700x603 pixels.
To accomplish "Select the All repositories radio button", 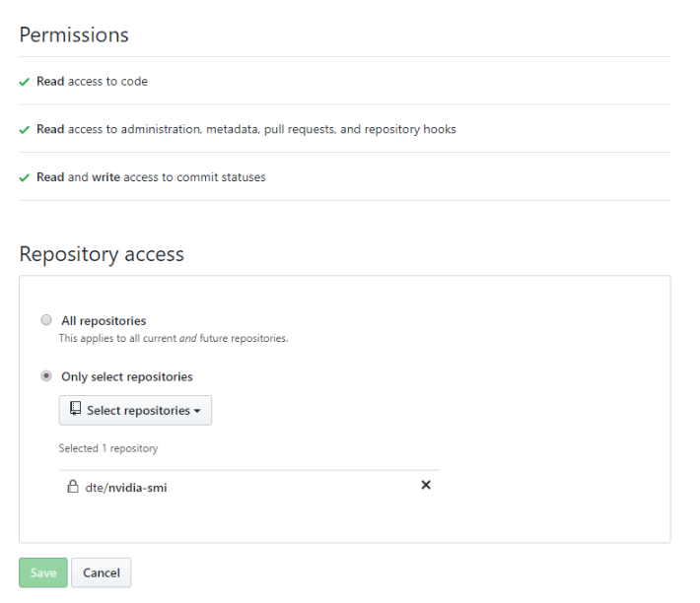I will [x=46, y=320].
